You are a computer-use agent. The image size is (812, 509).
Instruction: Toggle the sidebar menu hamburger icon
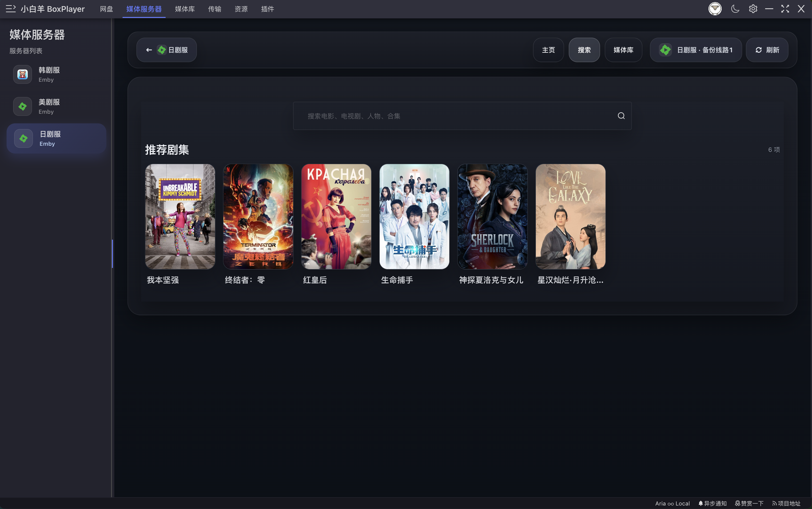tap(11, 9)
